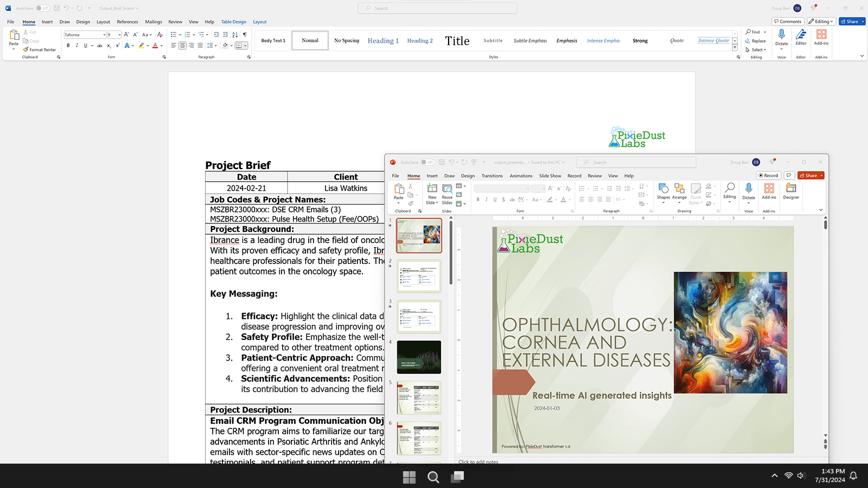868x488 pixels.
Task: Click the Format Painter in Word
Action: pos(40,49)
